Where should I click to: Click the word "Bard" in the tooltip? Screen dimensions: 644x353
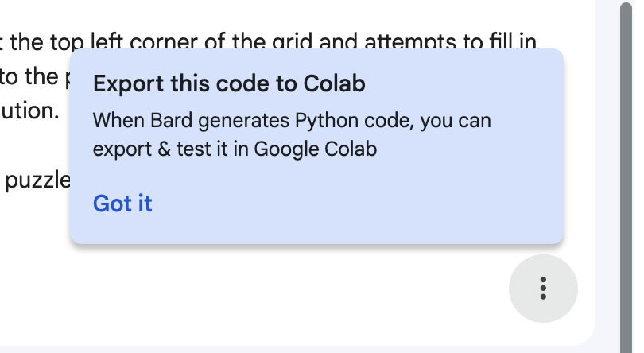(171, 122)
